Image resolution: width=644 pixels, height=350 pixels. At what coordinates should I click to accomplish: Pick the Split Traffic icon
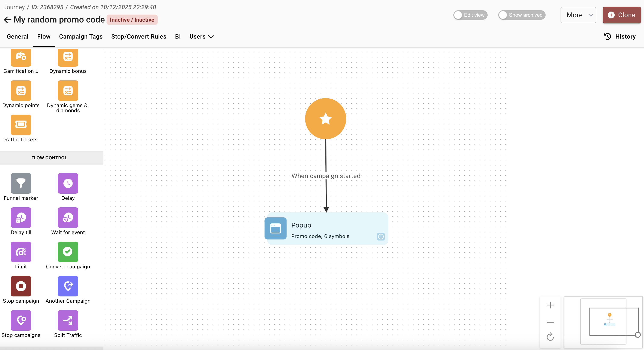(x=68, y=320)
